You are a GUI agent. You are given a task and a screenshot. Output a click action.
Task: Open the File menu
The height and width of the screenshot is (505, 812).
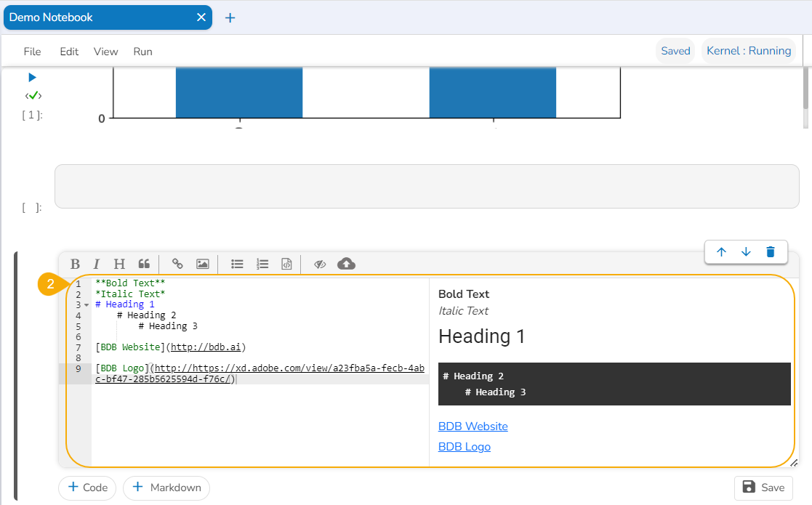coord(32,52)
